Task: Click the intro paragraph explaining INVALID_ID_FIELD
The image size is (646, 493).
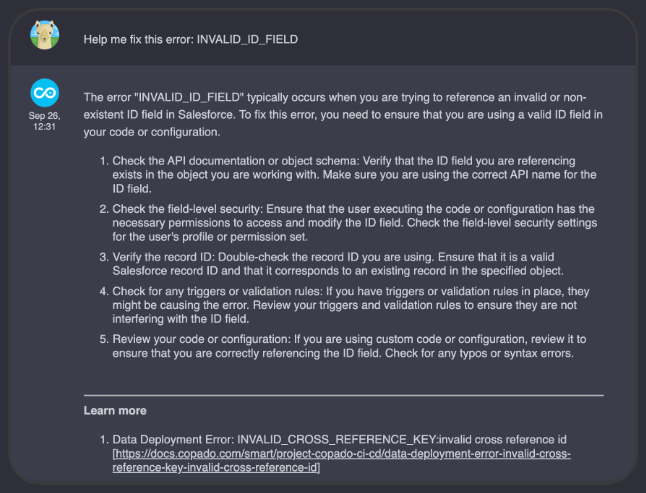Action: click(343, 114)
